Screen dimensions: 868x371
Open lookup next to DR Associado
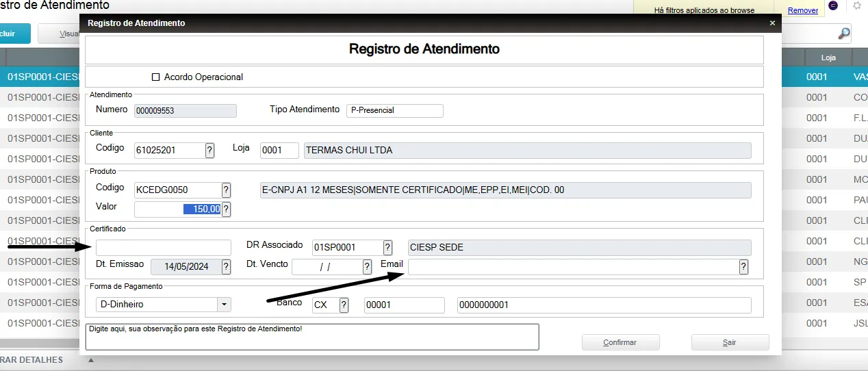387,248
